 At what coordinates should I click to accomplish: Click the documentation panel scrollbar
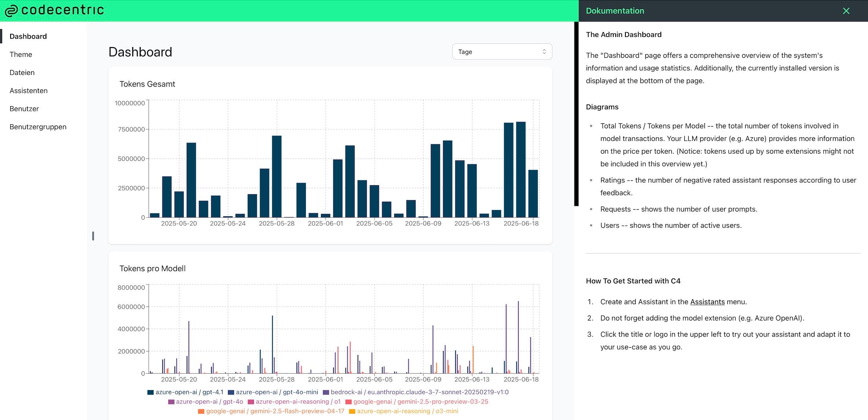tap(576, 114)
